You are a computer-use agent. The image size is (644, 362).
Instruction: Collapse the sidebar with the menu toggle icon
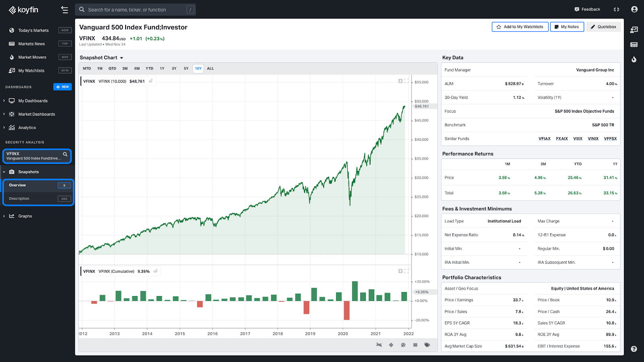[64, 10]
